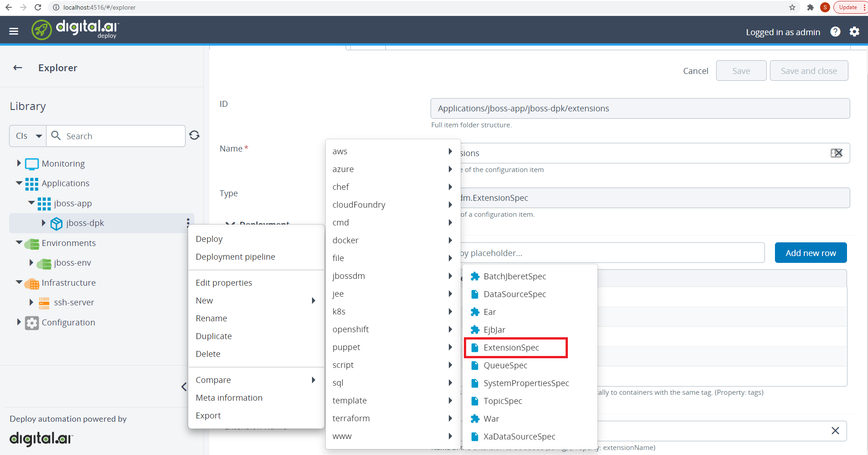Viewport: 868px width, 455px height.
Task: Click the Environments cloud icon
Action: click(x=32, y=243)
